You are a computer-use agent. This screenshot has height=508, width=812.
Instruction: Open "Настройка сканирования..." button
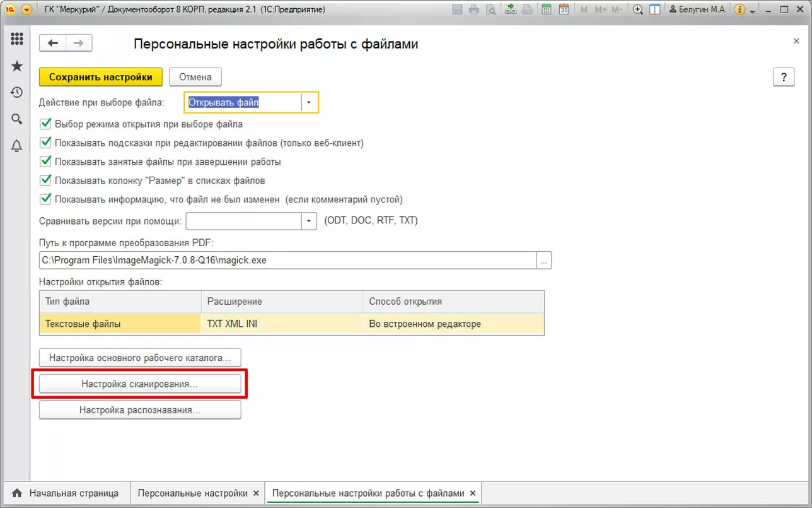(140, 384)
